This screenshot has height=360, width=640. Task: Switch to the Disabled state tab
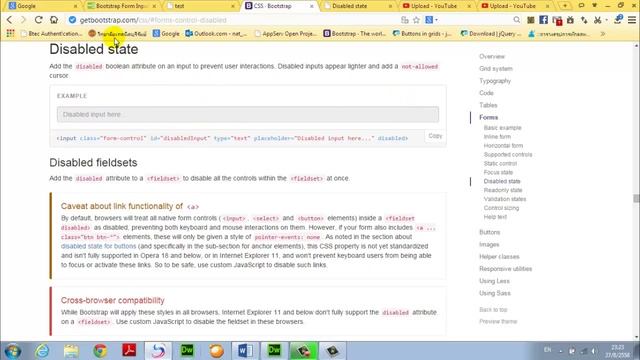(x=358, y=6)
